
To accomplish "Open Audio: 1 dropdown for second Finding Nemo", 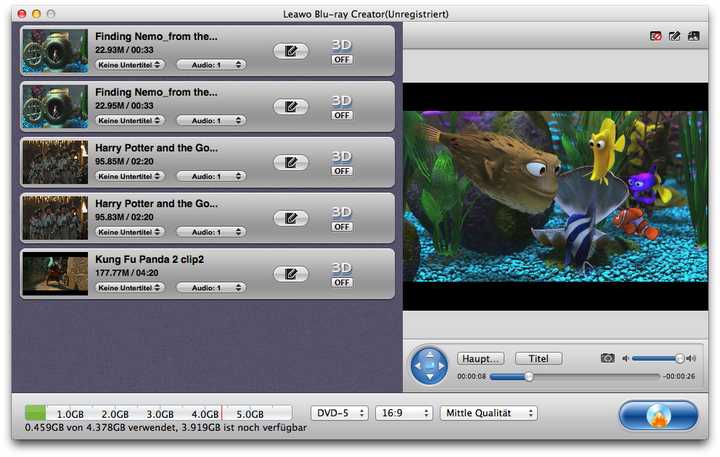I will pyautogui.click(x=211, y=120).
